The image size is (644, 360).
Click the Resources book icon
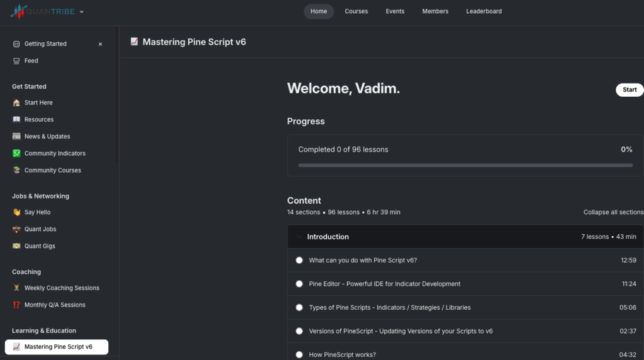[x=16, y=119]
